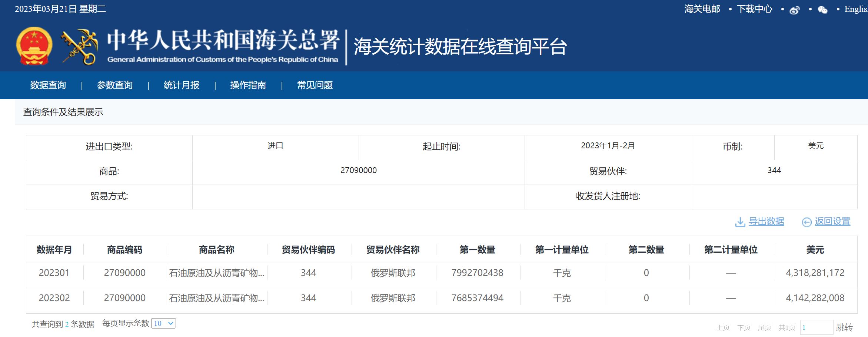Open the 参数查询 menu
The width and height of the screenshot is (868, 337).
(x=115, y=85)
